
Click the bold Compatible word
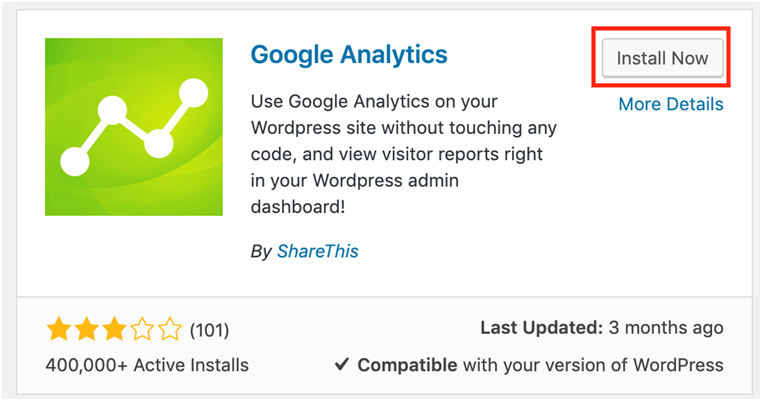[x=407, y=364]
